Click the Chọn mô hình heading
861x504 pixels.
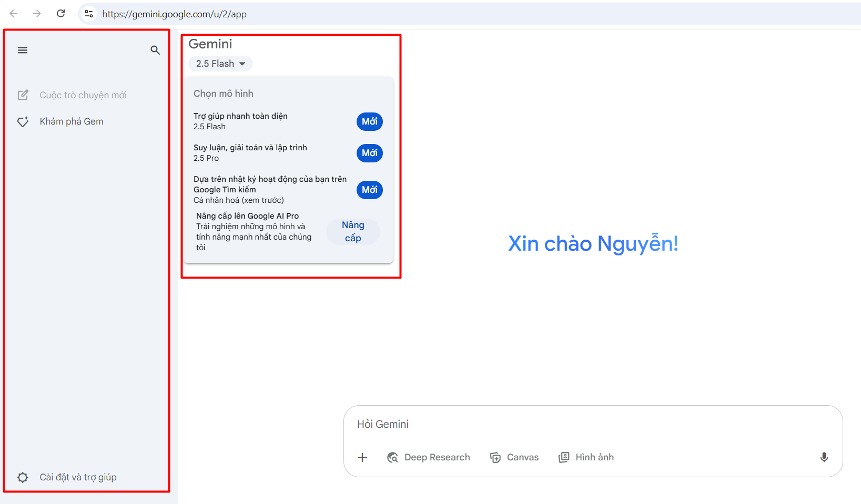click(224, 94)
